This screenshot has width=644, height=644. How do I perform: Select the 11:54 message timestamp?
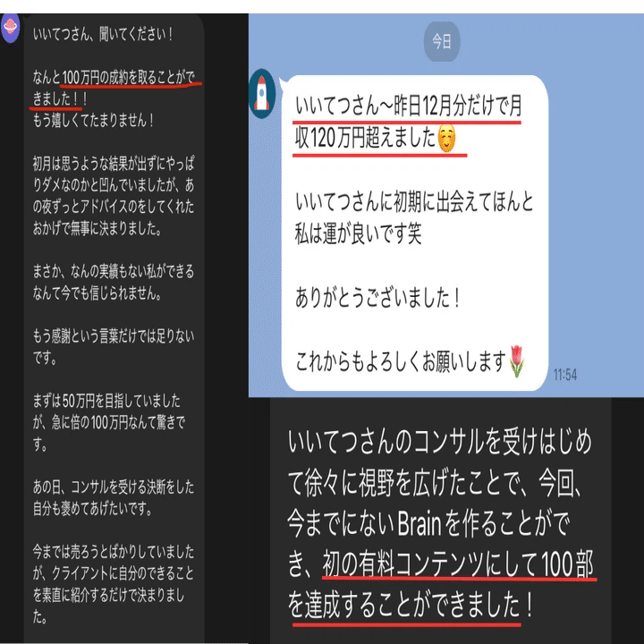click(x=564, y=375)
